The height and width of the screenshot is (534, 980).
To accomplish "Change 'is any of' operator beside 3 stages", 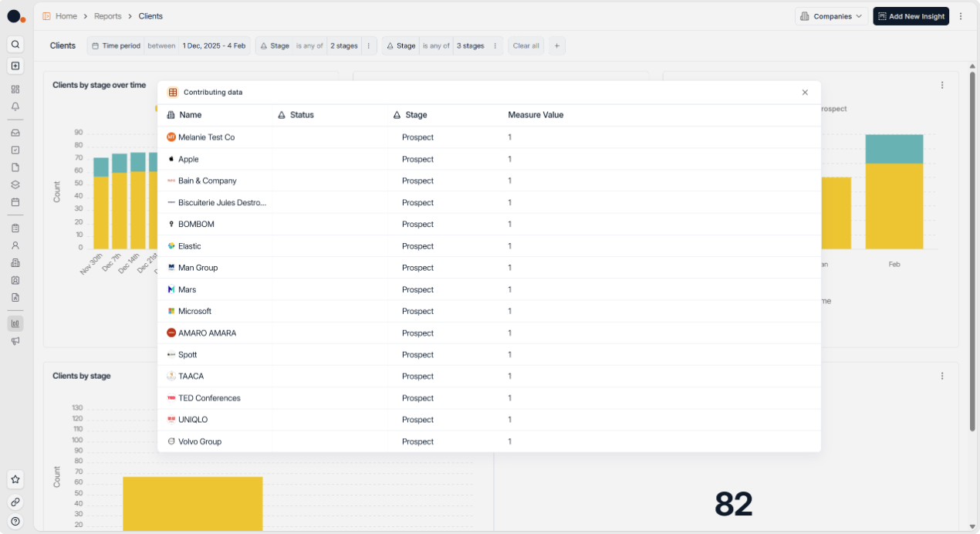I will click(436, 46).
